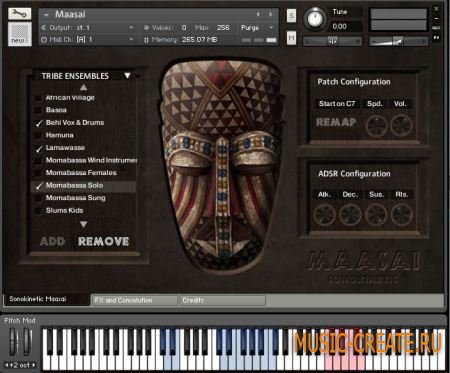Uncheck Behi Vox & Drums
The width and height of the screenshot is (450, 373).
tap(39, 123)
